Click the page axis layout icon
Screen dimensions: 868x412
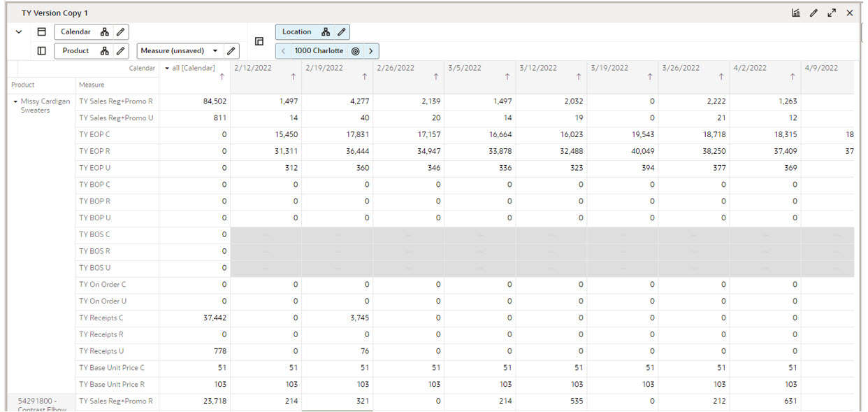[259, 41]
